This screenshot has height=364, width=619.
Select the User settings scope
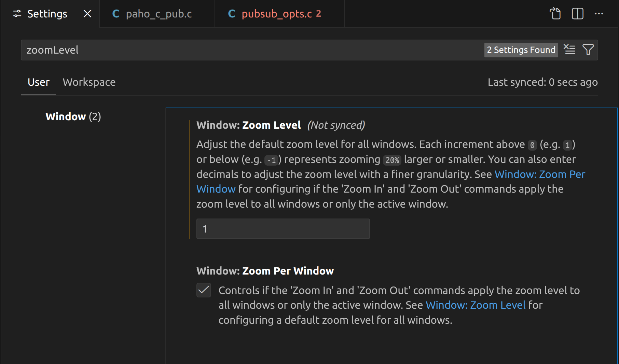[x=39, y=82]
